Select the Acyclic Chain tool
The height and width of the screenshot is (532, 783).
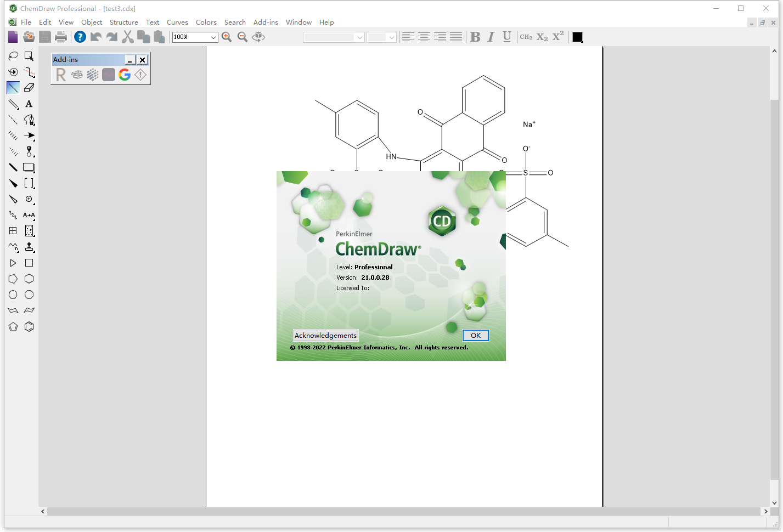(13, 247)
